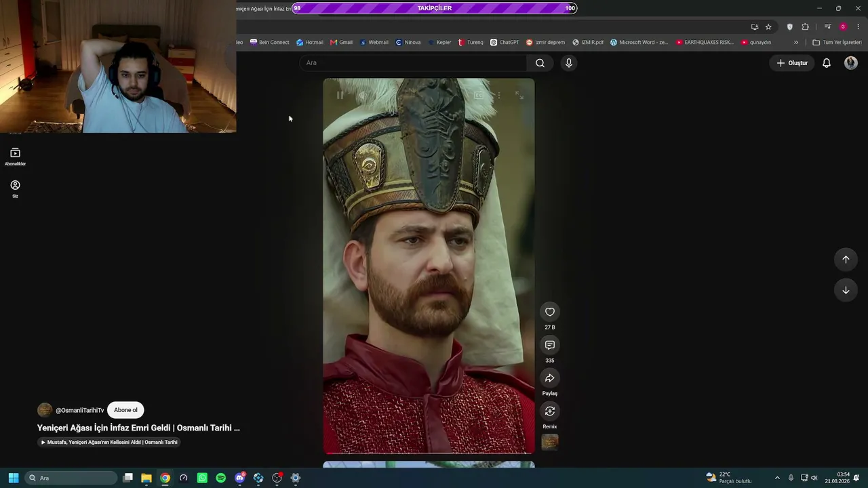The image size is (868, 488).
Task: Open the Microsoft Word bookmark
Action: [639, 42]
